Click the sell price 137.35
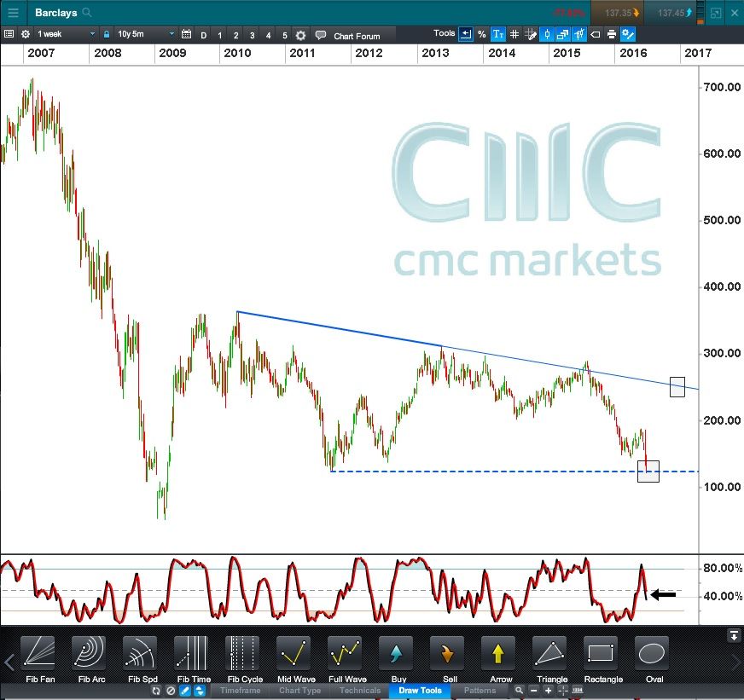Screen dimensions: 744x700 [x=616, y=13]
